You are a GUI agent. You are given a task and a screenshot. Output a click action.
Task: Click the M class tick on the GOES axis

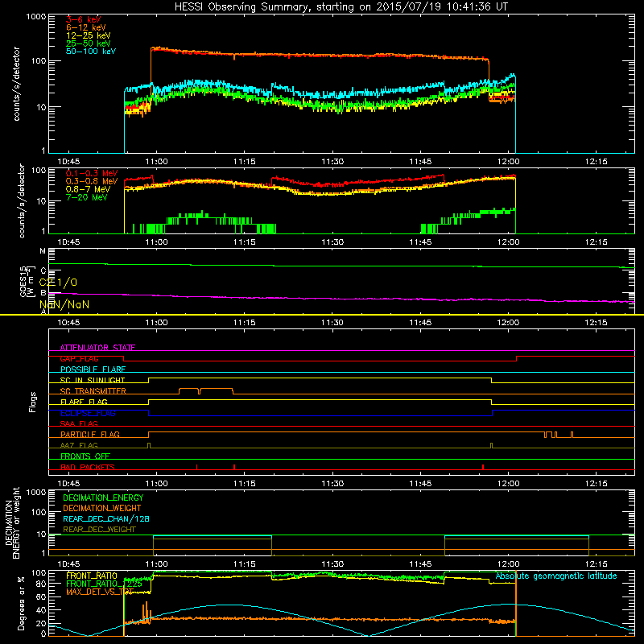point(43,251)
